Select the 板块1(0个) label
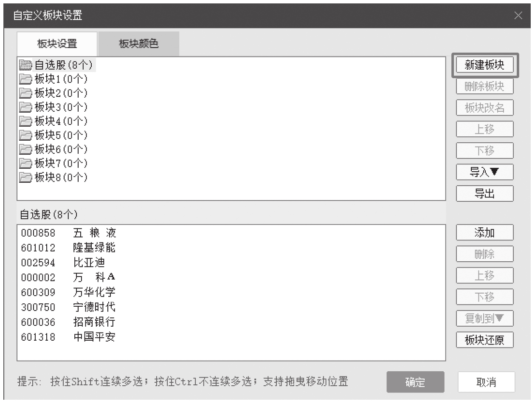The width and height of the screenshot is (532, 401). 61,79
